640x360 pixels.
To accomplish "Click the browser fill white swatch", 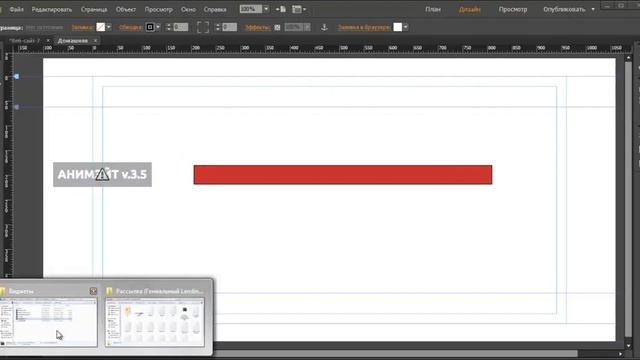I will pyautogui.click(x=398, y=27).
